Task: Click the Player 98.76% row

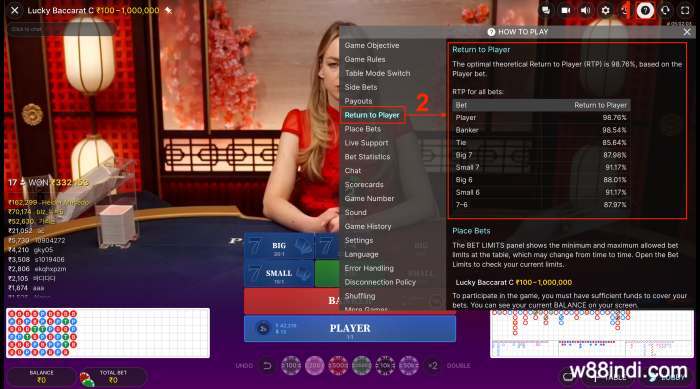Action: tap(541, 117)
